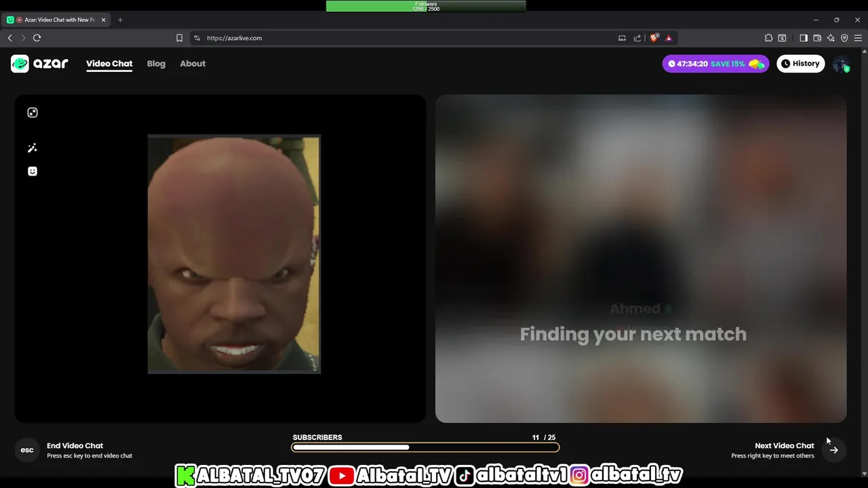Open the Blog nav link
The image size is (868, 488).
pyautogui.click(x=156, y=64)
